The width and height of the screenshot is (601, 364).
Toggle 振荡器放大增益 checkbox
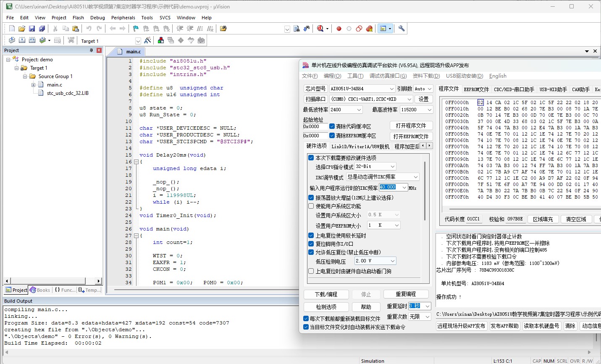click(311, 198)
